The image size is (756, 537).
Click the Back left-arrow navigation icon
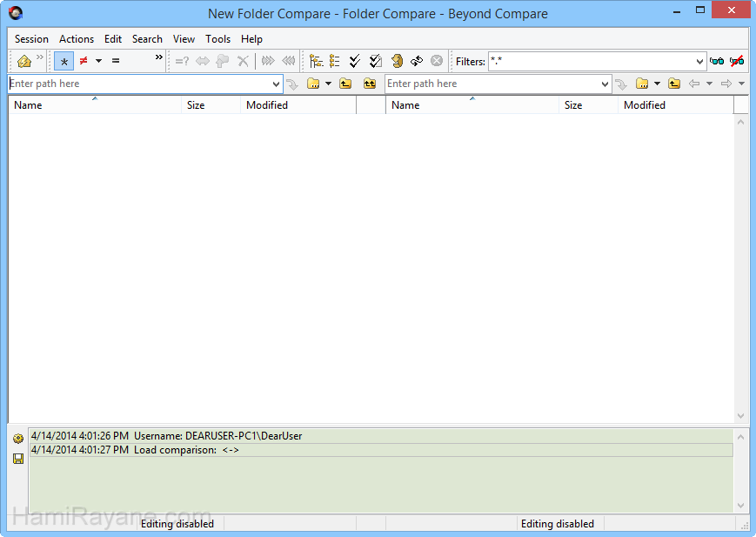tap(694, 84)
